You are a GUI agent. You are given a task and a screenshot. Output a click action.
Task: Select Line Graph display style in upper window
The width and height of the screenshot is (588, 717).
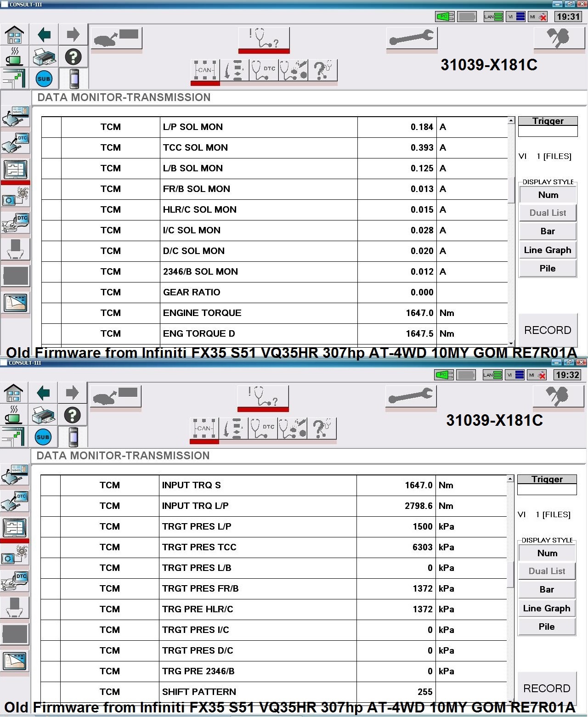548,250
